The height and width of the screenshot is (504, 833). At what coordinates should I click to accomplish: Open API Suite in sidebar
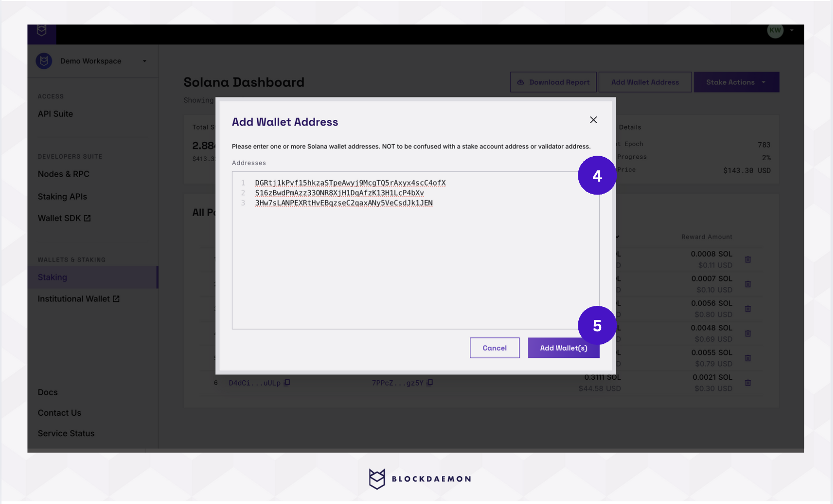click(x=55, y=114)
